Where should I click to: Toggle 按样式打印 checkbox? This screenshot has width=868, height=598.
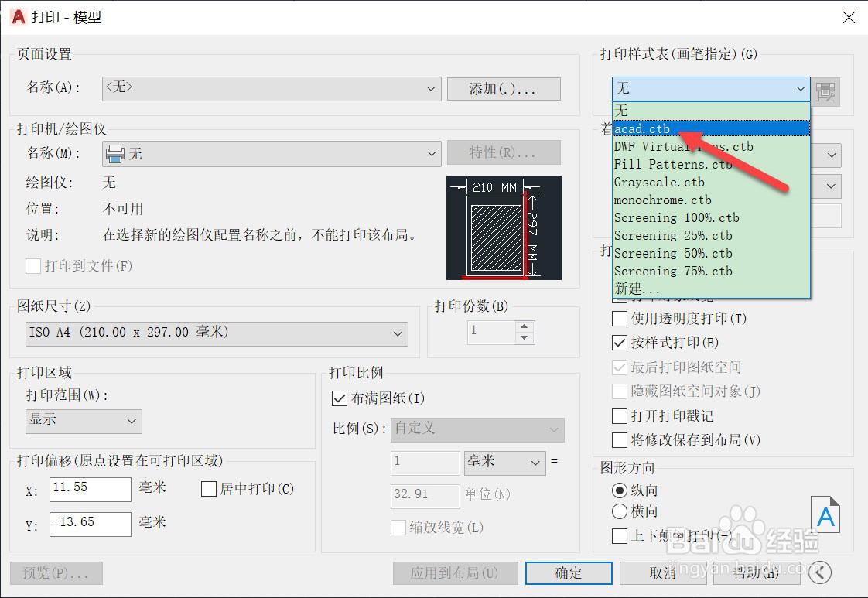pos(620,343)
